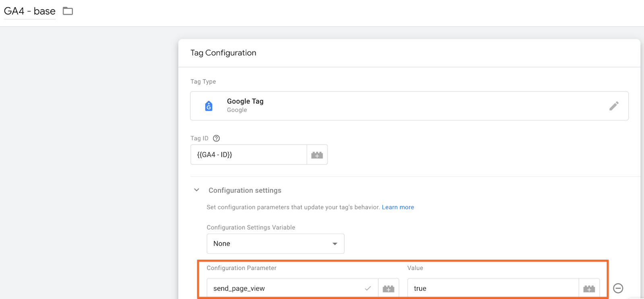644x299 pixels.
Task: Edit the Google Tag type with pencil icon
Action: 614,106
